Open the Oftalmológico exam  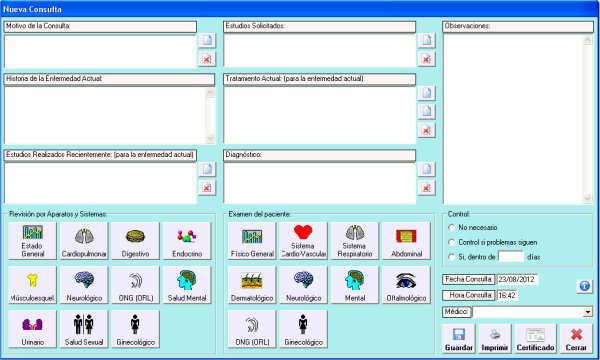pos(406,285)
